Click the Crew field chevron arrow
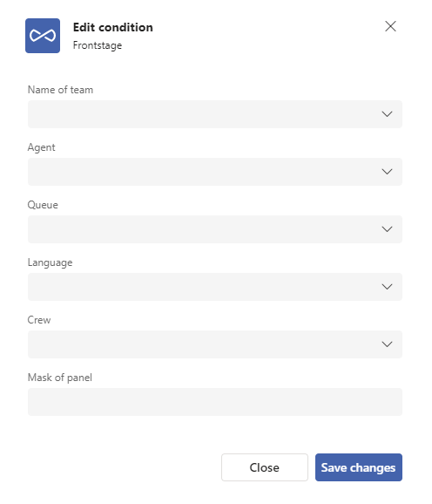432x504 pixels. pyautogui.click(x=387, y=344)
